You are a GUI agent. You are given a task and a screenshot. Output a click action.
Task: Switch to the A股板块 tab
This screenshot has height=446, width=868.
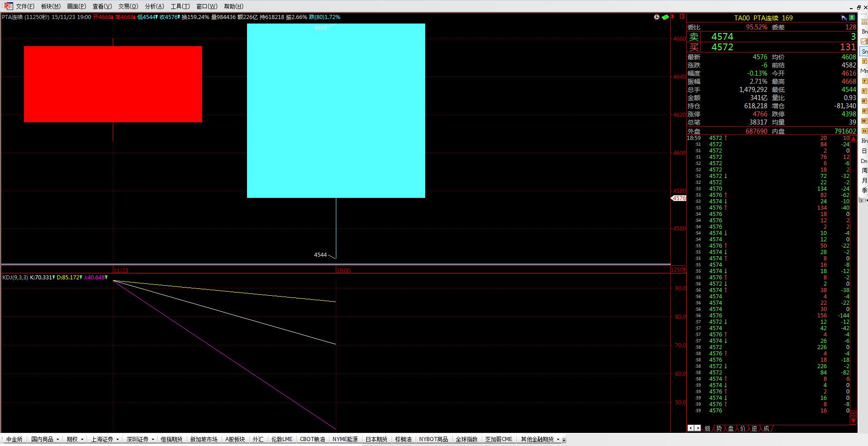(235, 439)
